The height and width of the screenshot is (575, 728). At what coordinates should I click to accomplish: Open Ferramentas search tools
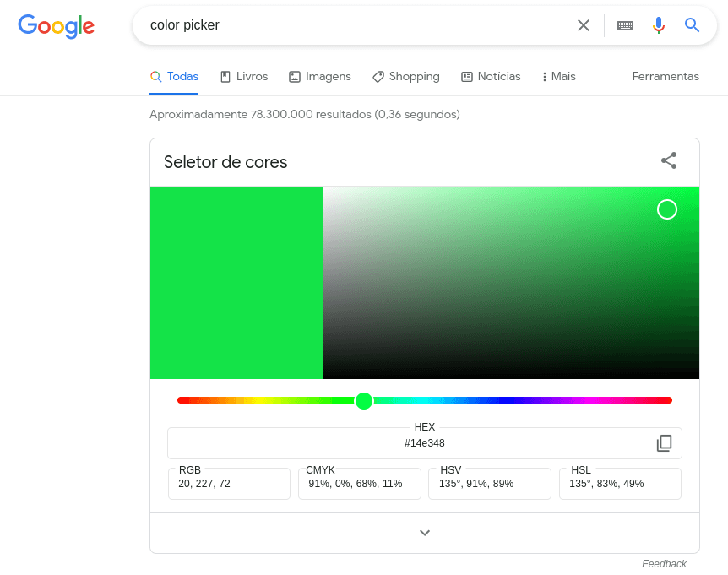click(666, 77)
